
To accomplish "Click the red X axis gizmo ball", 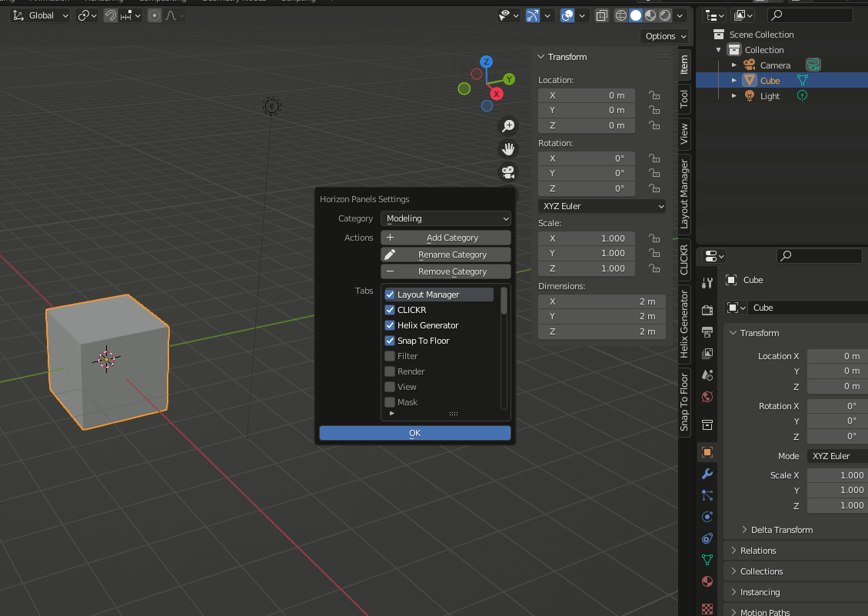I will tap(497, 94).
